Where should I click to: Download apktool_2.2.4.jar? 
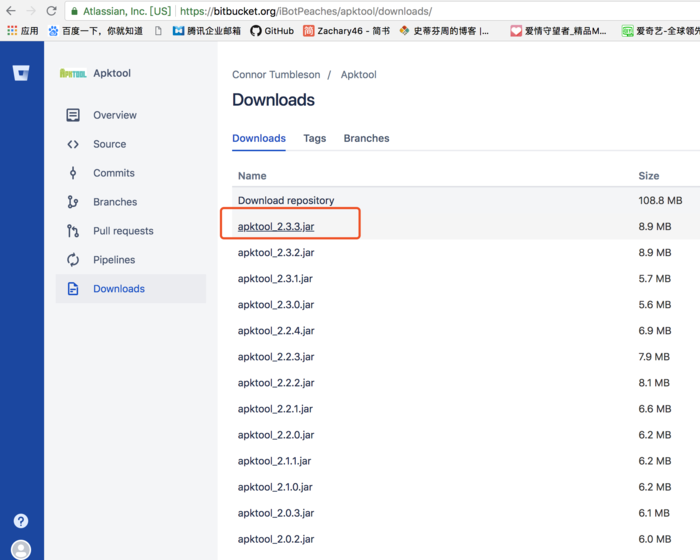(276, 331)
